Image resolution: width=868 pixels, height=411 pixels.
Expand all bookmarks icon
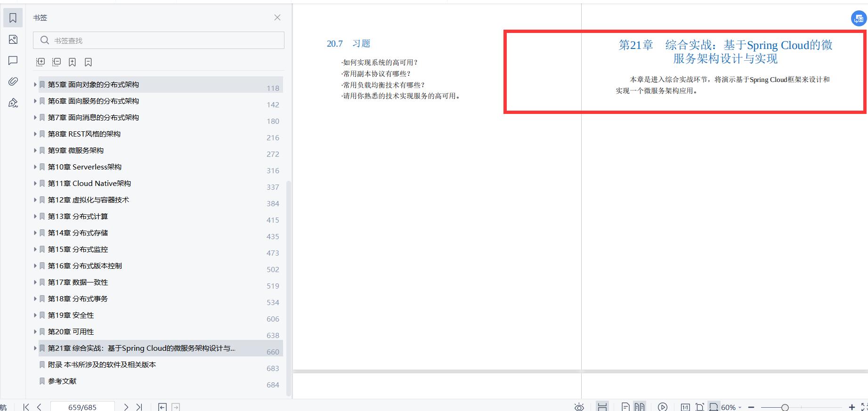point(41,62)
